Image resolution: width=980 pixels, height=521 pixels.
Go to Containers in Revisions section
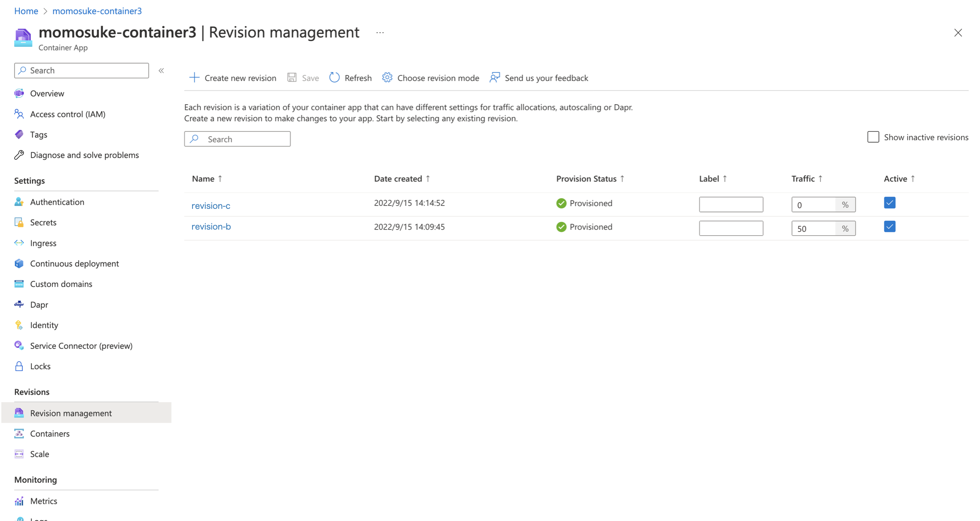[x=50, y=434]
